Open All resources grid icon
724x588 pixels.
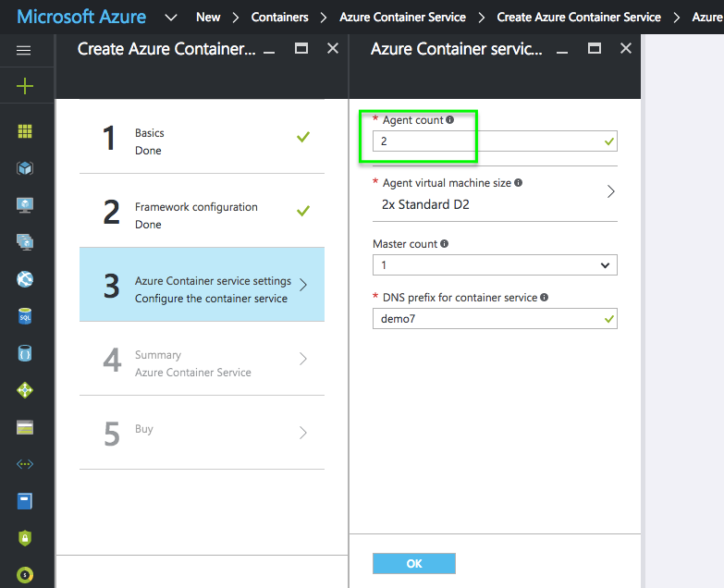(x=25, y=131)
